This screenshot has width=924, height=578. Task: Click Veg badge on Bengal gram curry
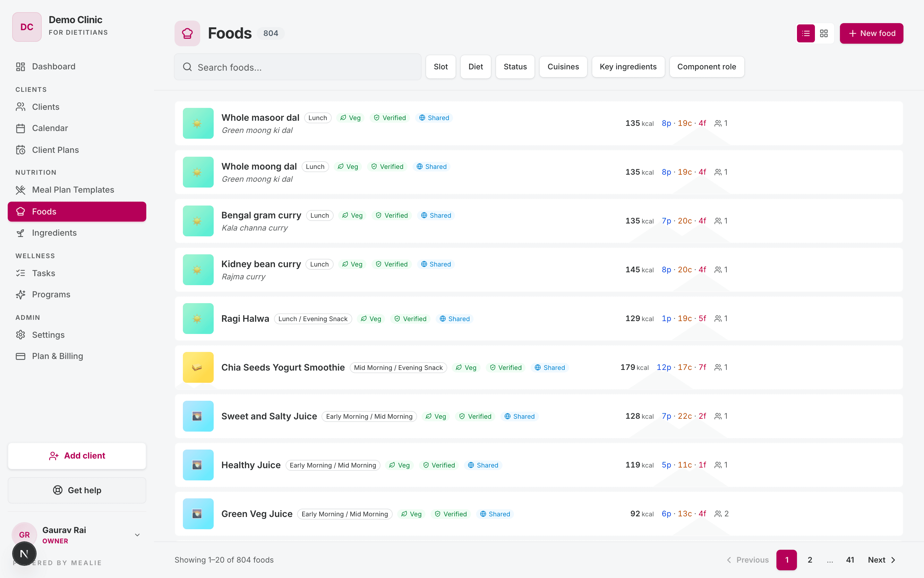pyautogui.click(x=352, y=215)
